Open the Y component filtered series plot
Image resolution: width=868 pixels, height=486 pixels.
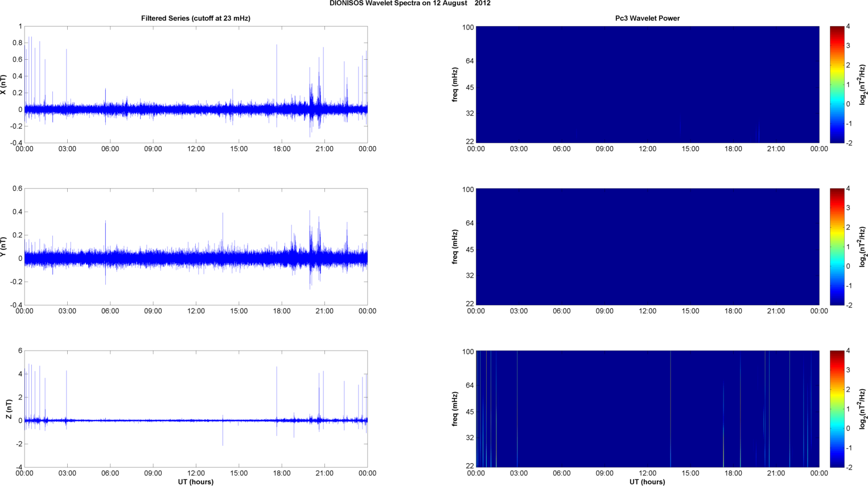click(x=196, y=247)
